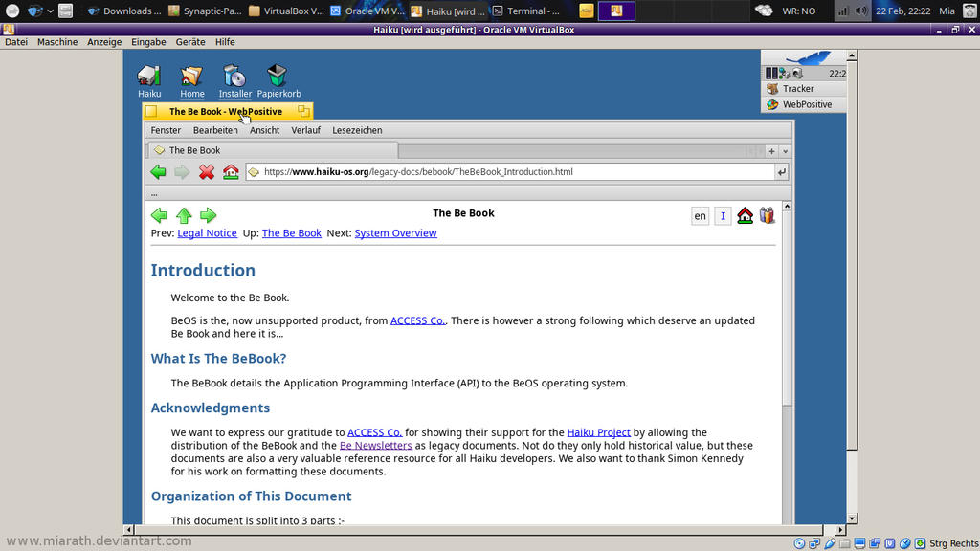Click WebPositive forward navigation arrow
Image resolution: width=980 pixels, height=551 pixels.
[x=182, y=172]
